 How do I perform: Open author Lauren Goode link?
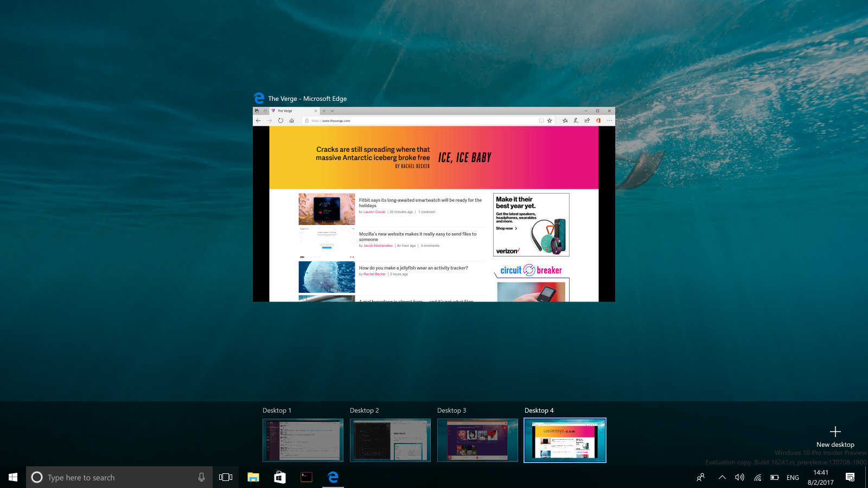coord(374,212)
